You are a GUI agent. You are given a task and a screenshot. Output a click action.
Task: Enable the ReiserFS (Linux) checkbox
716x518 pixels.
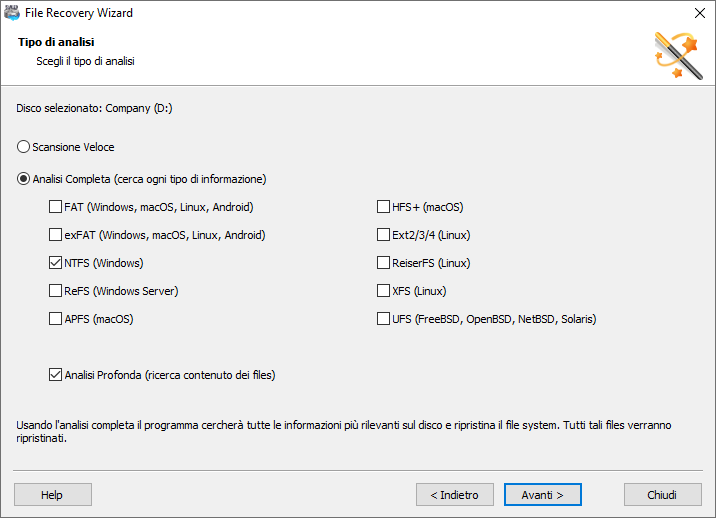(383, 263)
